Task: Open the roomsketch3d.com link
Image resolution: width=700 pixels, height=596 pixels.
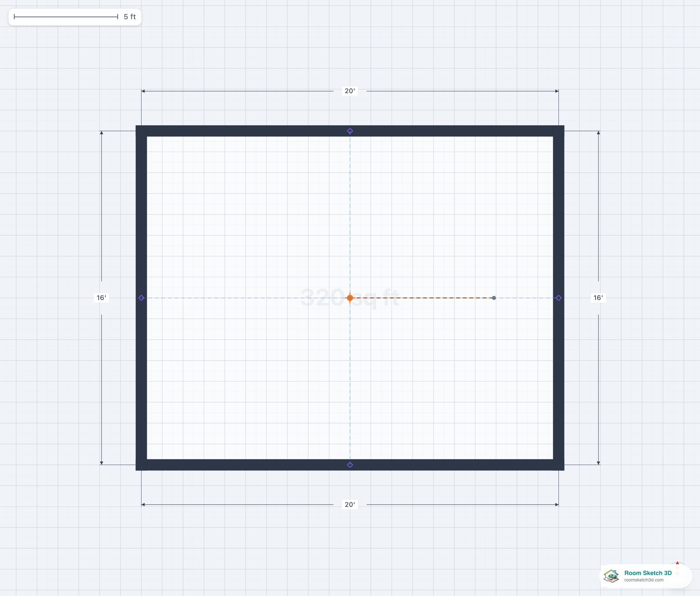Action: [644, 580]
